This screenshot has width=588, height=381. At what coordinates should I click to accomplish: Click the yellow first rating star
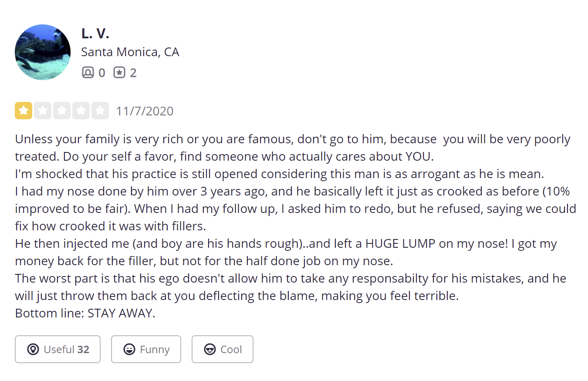coord(24,111)
